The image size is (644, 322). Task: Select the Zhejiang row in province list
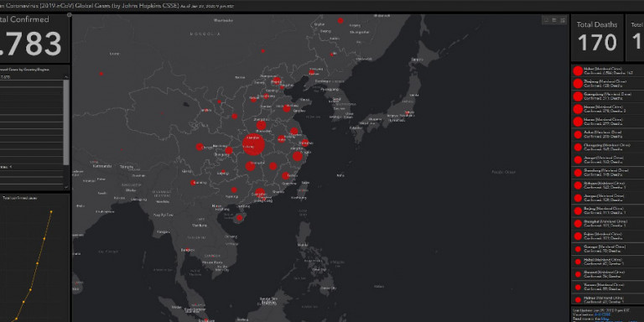[607, 83]
